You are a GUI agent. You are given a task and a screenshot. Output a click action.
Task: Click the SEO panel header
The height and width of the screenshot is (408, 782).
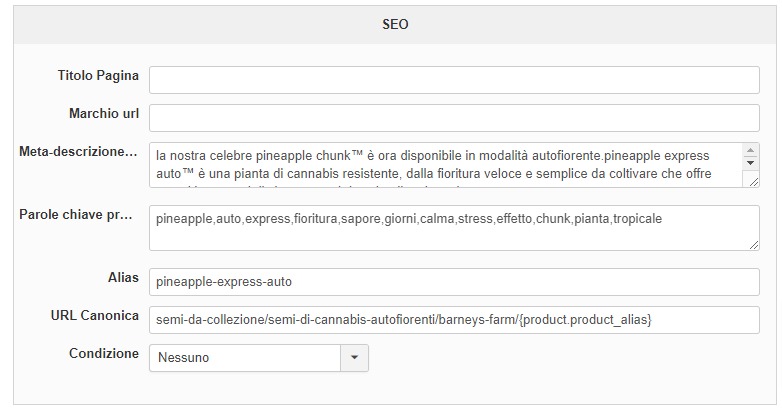tap(395, 24)
